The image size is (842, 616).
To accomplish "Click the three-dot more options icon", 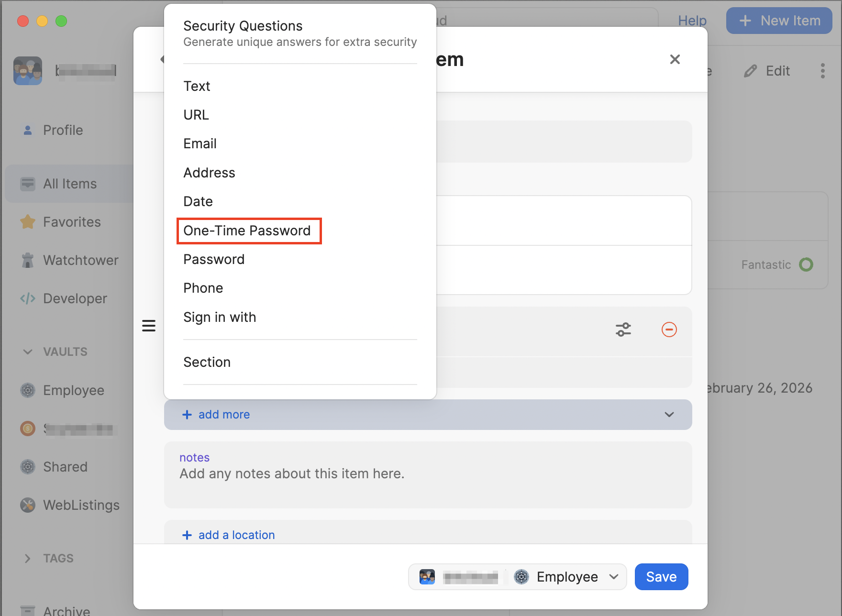I will pyautogui.click(x=822, y=71).
